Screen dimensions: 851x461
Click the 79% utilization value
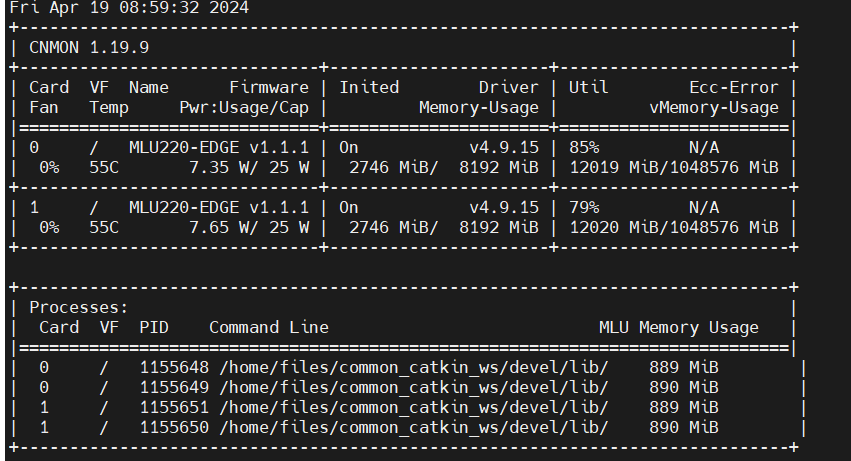(x=584, y=207)
